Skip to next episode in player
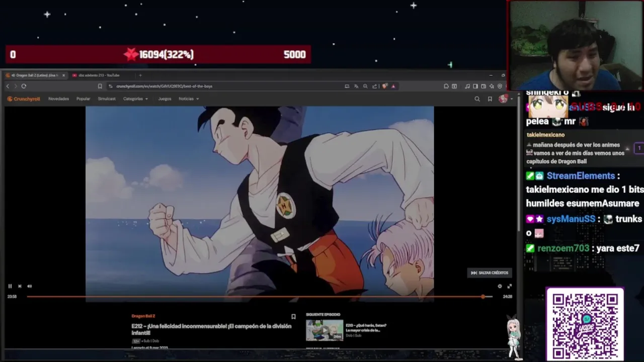Screen dimensions: 644x362 [x=20, y=286]
